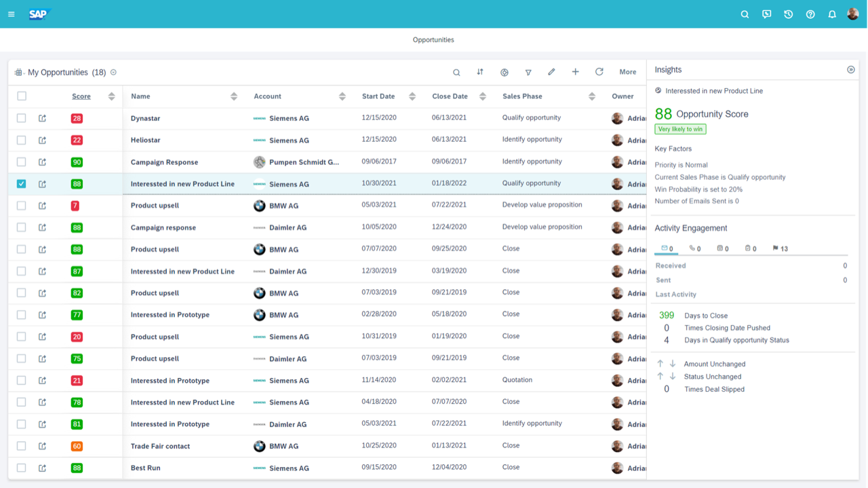Open the Name column sort arrows
868x488 pixels.
(x=234, y=96)
